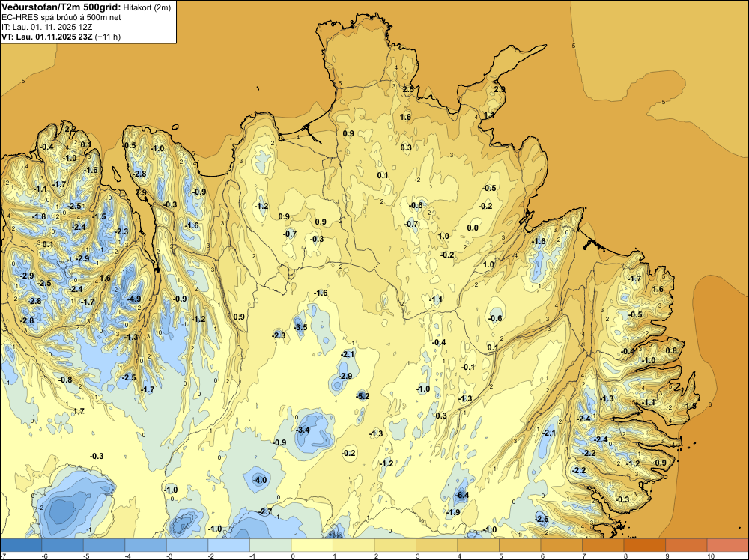The height and width of the screenshot is (560, 749).
Task: Select the -5.2 temperature label
Action: coord(363,396)
